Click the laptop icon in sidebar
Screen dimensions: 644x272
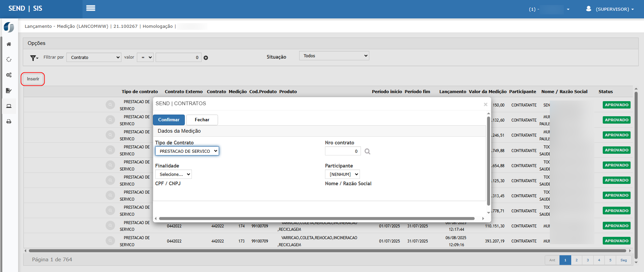pyautogui.click(x=9, y=106)
